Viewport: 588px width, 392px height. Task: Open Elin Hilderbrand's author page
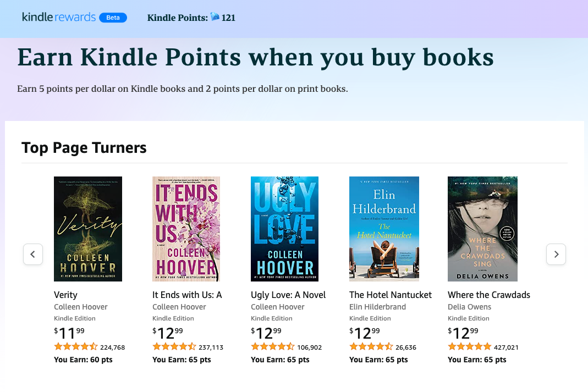tap(378, 307)
